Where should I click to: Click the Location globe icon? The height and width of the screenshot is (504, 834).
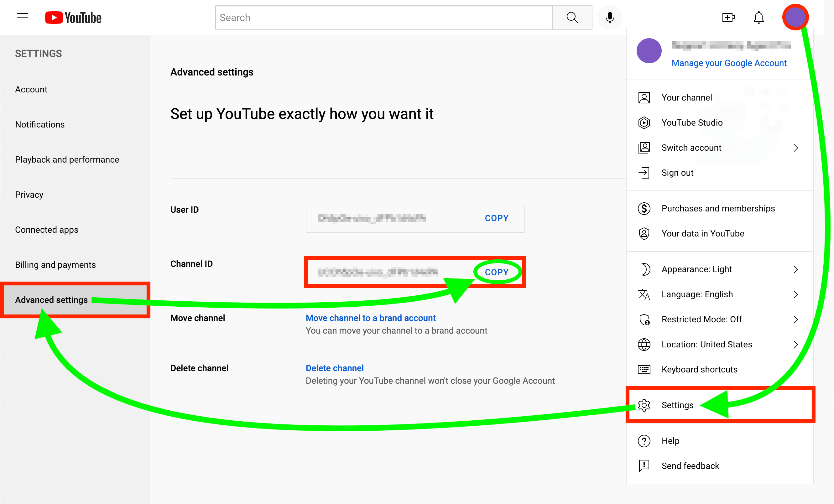tap(644, 345)
